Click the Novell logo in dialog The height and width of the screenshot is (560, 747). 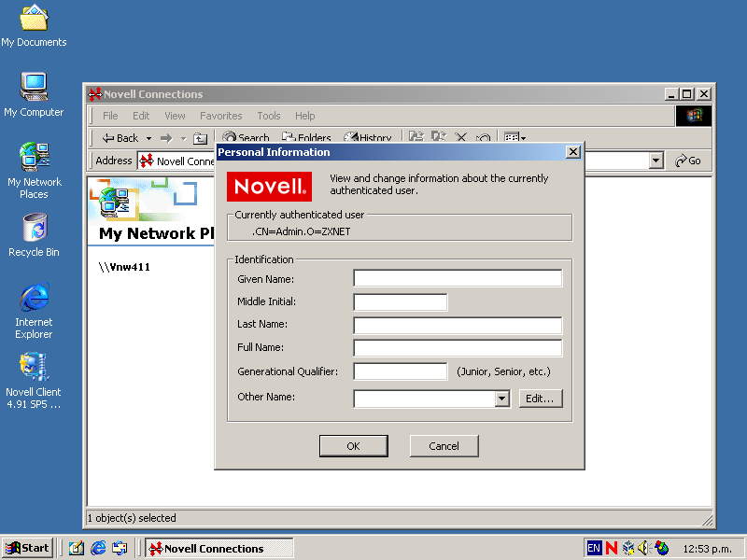(269, 187)
